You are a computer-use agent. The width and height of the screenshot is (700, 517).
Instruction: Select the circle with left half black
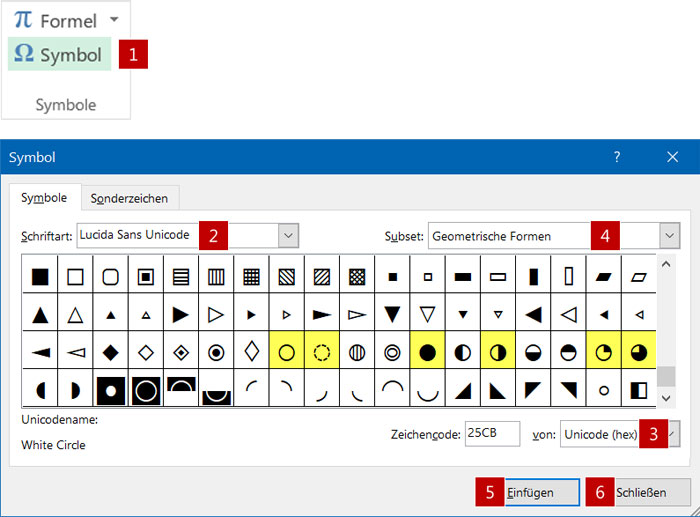click(462, 353)
